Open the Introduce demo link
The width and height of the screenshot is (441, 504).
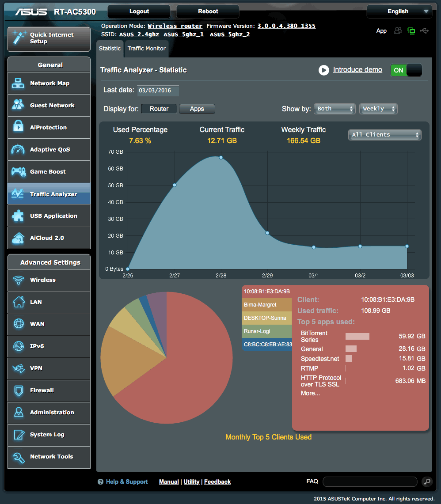[357, 70]
